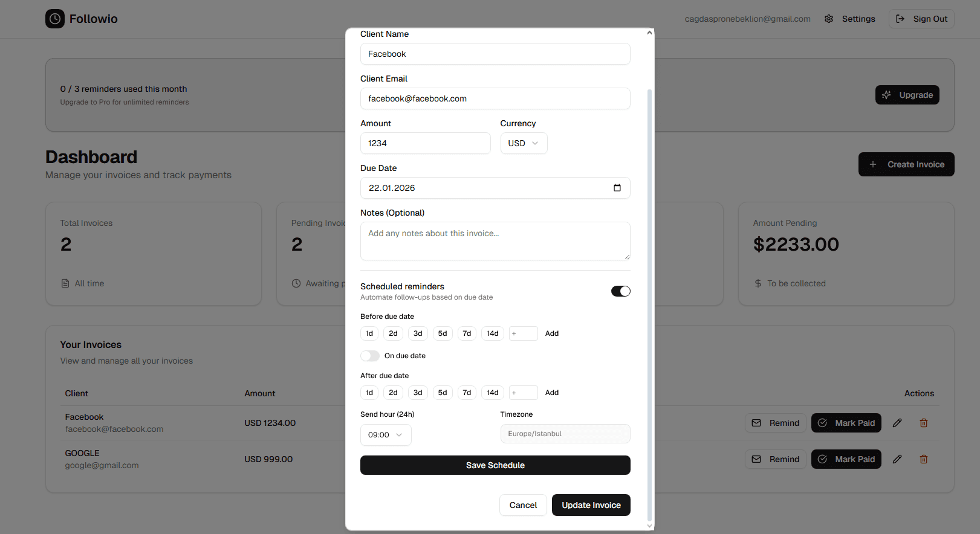Click the dollar icon beside To be collected
This screenshot has width=980, height=534.
(758, 283)
